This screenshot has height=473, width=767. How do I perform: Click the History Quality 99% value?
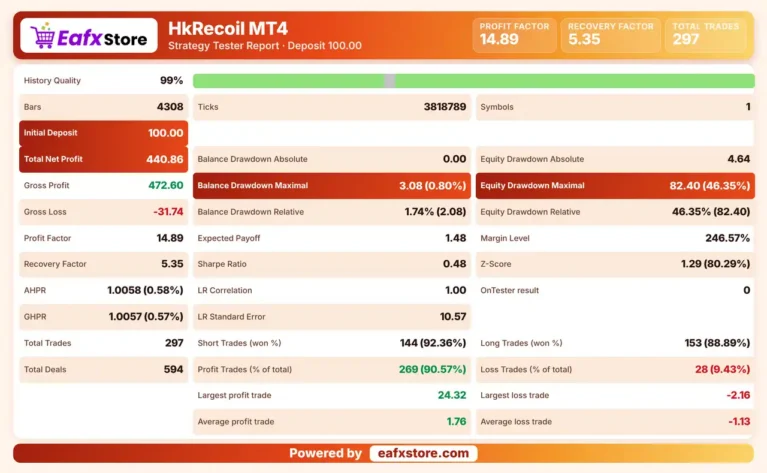coord(171,81)
